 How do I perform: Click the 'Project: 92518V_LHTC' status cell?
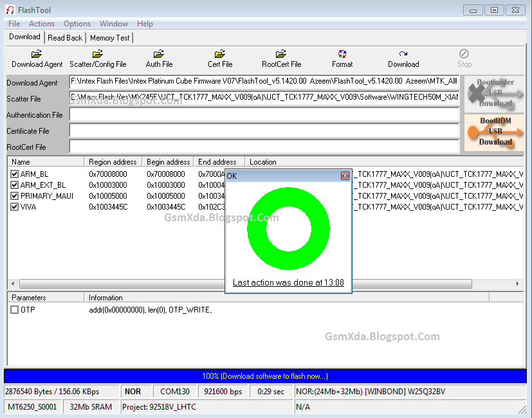tap(206, 407)
